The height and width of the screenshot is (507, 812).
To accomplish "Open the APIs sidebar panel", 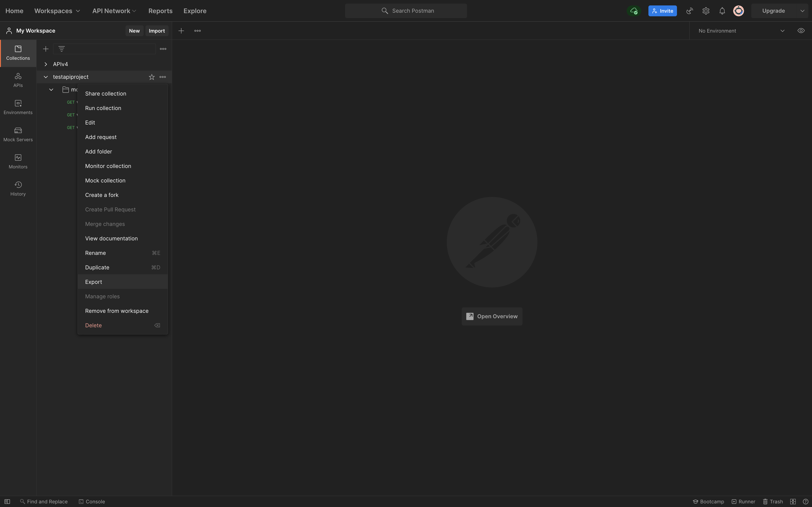I will tap(18, 80).
